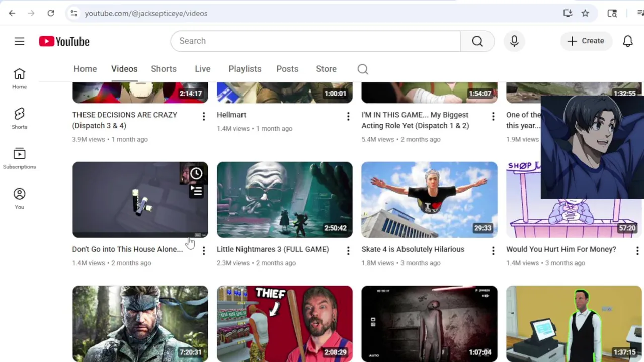Image resolution: width=644 pixels, height=362 pixels.
Task: Go to Home in the sidebar
Action: point(19,79)
